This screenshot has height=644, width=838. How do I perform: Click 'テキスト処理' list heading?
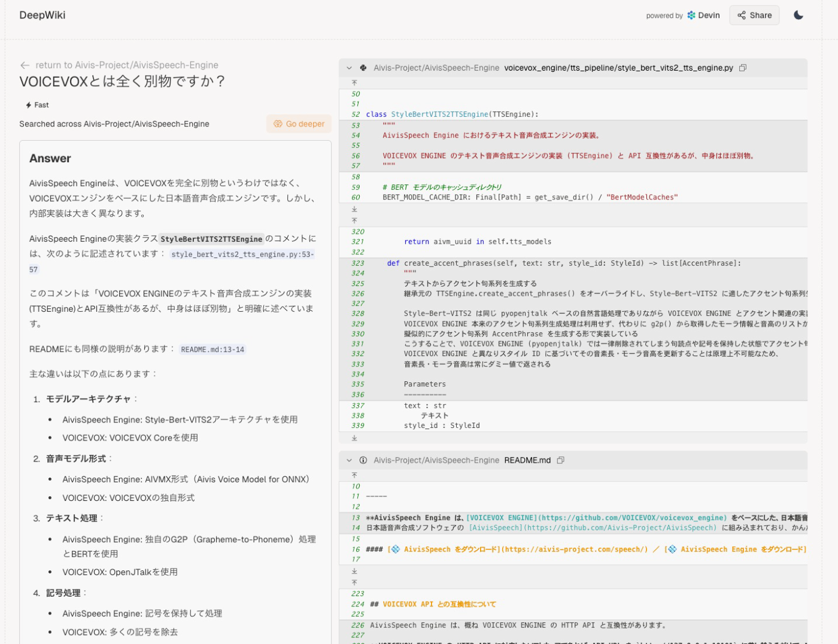point(72,518)
